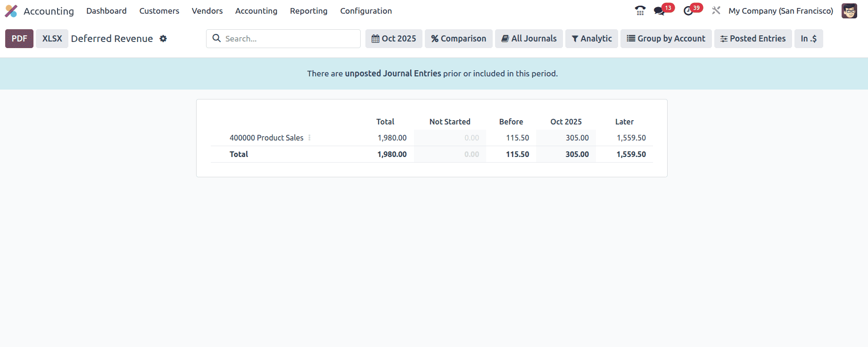The height and width of the screenshot is (347, 868).
Task: Open the unposted Journal Entries link
Action: coord(393,74)
